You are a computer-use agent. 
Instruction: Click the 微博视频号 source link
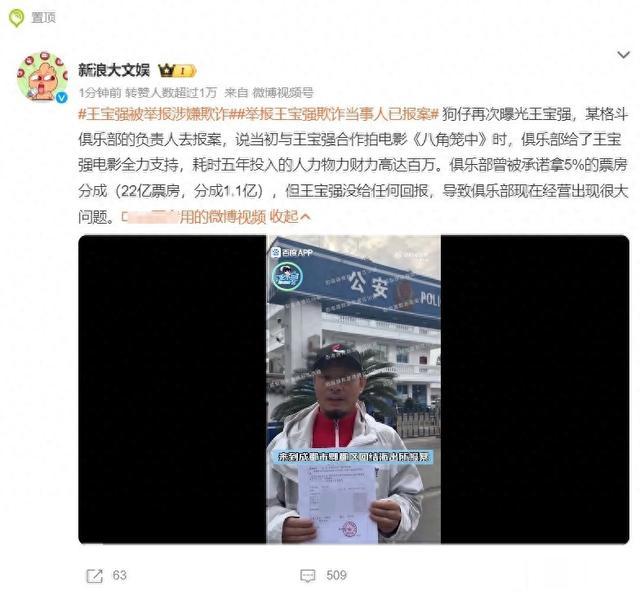[283, 93]
